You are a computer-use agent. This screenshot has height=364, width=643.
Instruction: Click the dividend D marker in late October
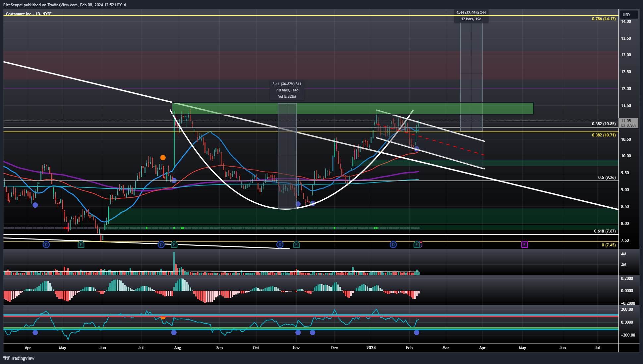click(280, 245)
